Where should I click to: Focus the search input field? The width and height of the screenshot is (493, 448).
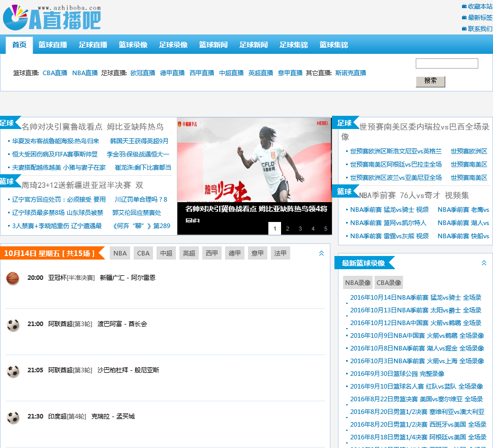[x=447, y=63]
